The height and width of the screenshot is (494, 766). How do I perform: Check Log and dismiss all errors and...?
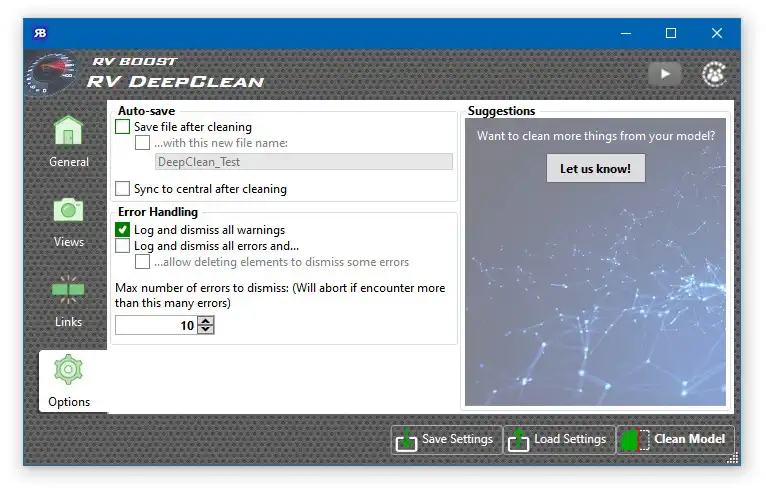point(123,246)
